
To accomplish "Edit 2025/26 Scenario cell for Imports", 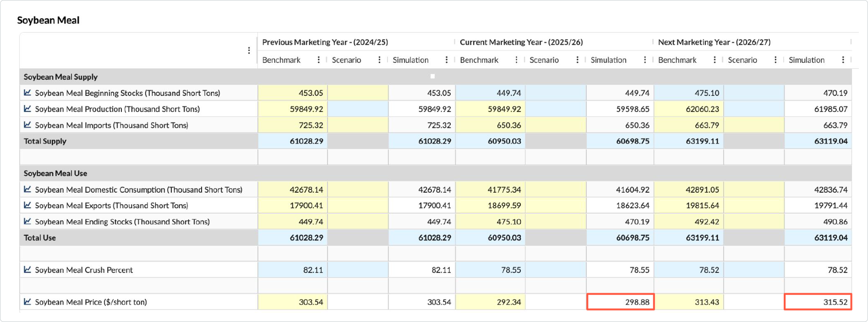I will (556, 125).
